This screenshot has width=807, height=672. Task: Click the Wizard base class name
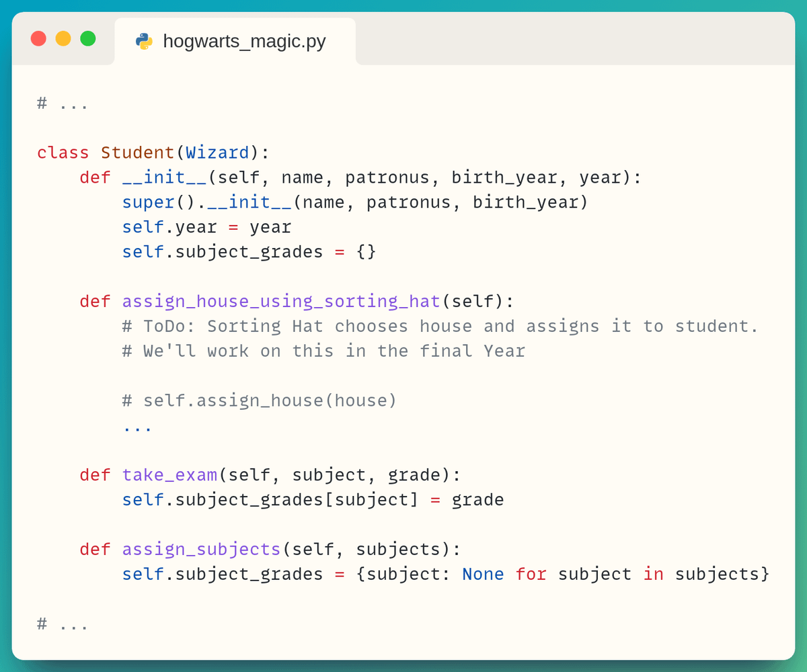(217, 153)
